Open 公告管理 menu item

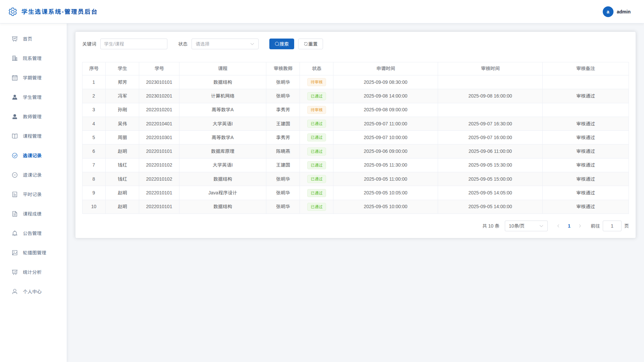tap(34, 233)
